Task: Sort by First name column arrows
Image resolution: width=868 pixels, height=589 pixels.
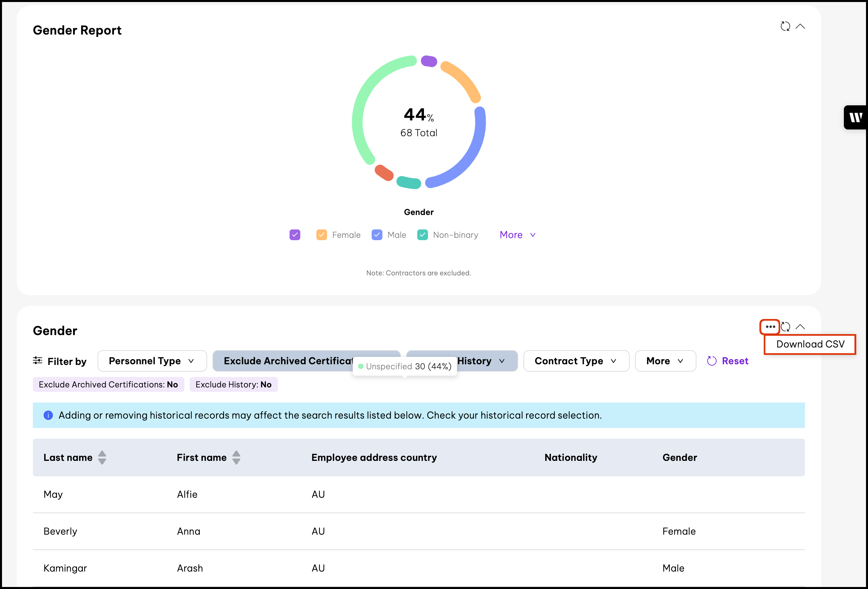Action: coord(236,458)
